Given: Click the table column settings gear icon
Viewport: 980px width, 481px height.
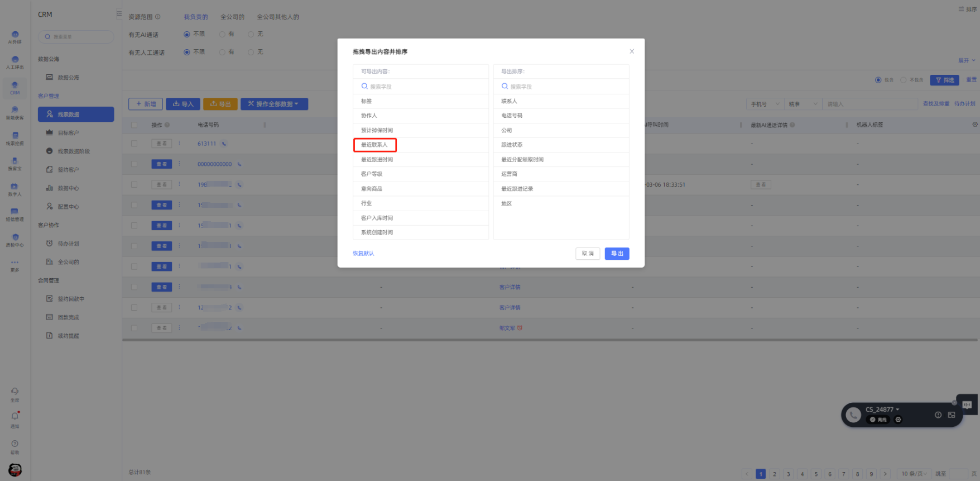Looking at the screenshot, I should (x=974, y=125).
